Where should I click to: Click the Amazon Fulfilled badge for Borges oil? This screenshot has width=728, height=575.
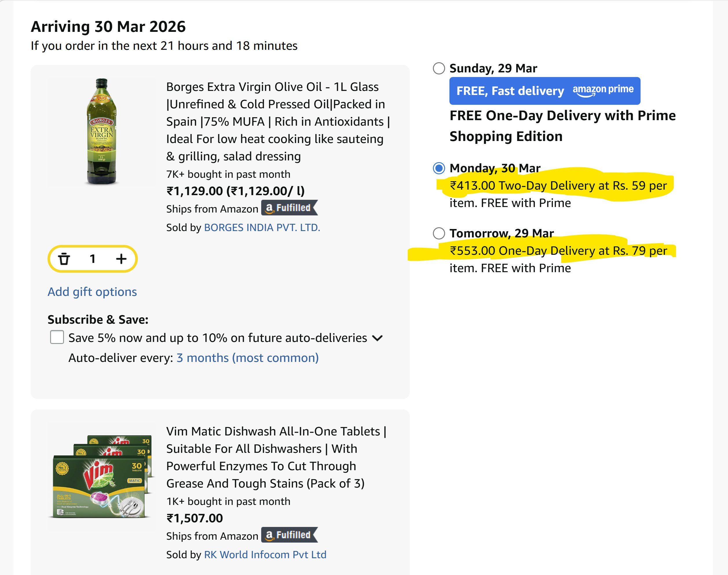289,208
